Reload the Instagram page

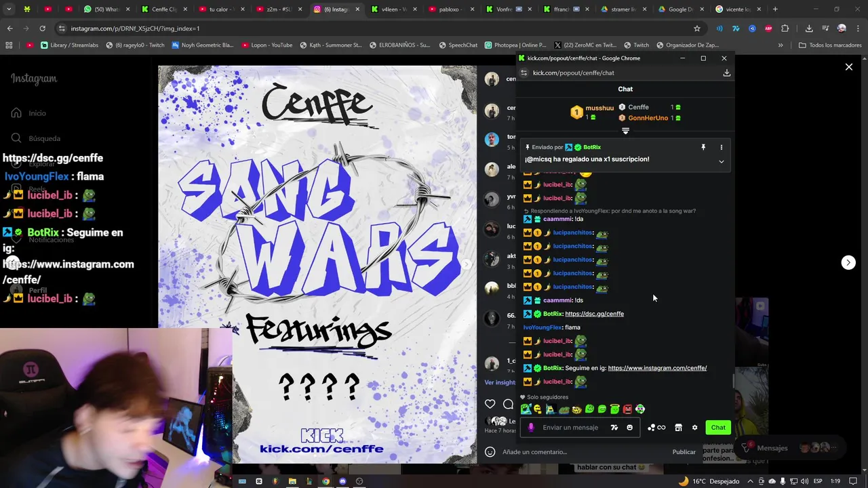coord(42,28)
